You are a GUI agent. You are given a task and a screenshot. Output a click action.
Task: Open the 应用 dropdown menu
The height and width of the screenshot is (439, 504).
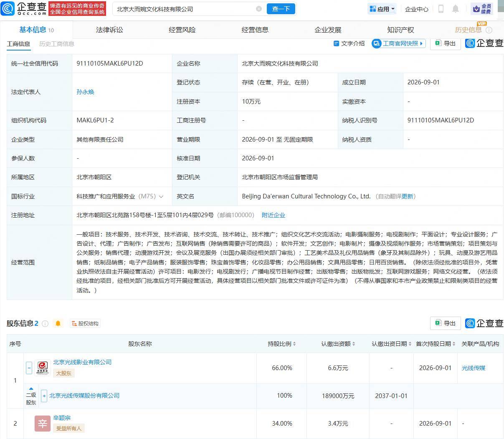382,9
